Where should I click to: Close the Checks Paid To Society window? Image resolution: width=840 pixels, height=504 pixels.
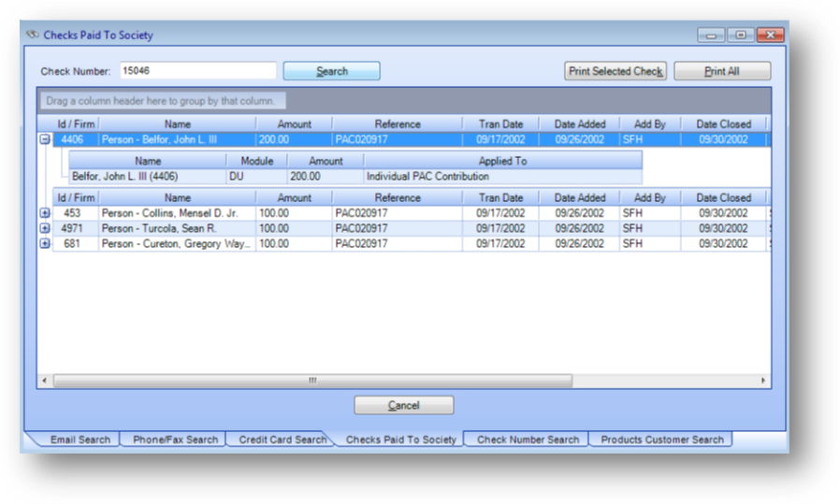(x=771, y=35)
